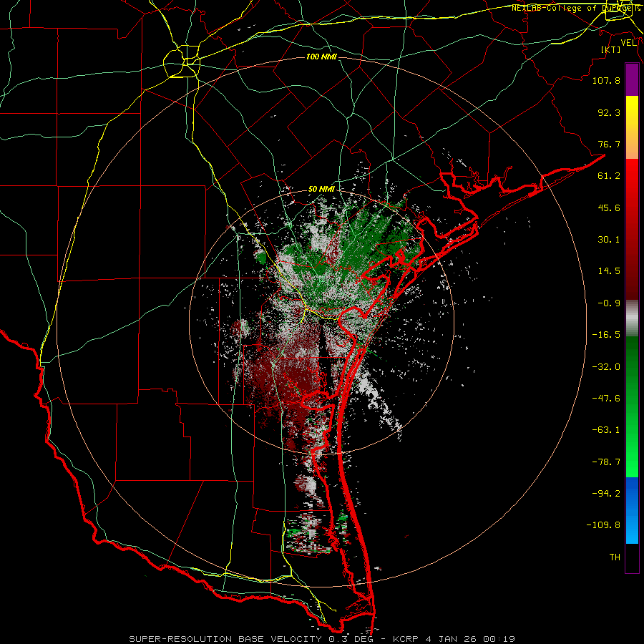Image resolution: width=644 pixels, height=644 pixels.
Task: Click the 92.3 value on velocity scale
Action: point(609,112)
